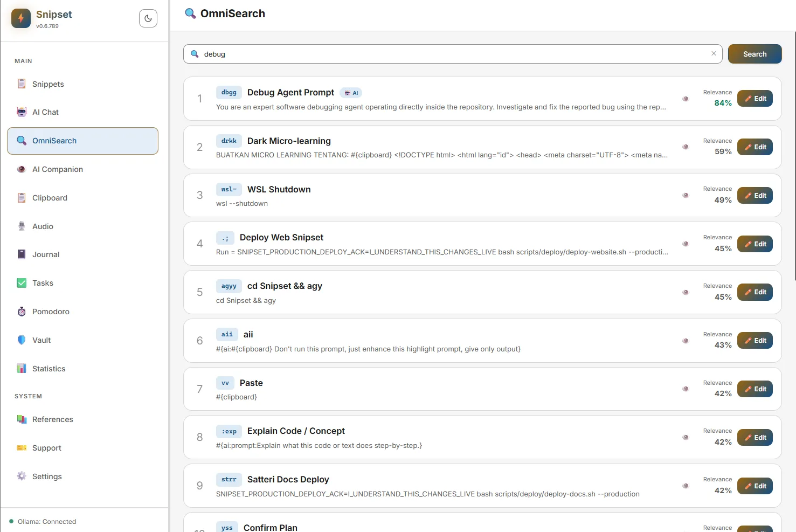Launch Pomodoro via its timer icon
This screenshot has width=796, height=532.
point(22,312)
